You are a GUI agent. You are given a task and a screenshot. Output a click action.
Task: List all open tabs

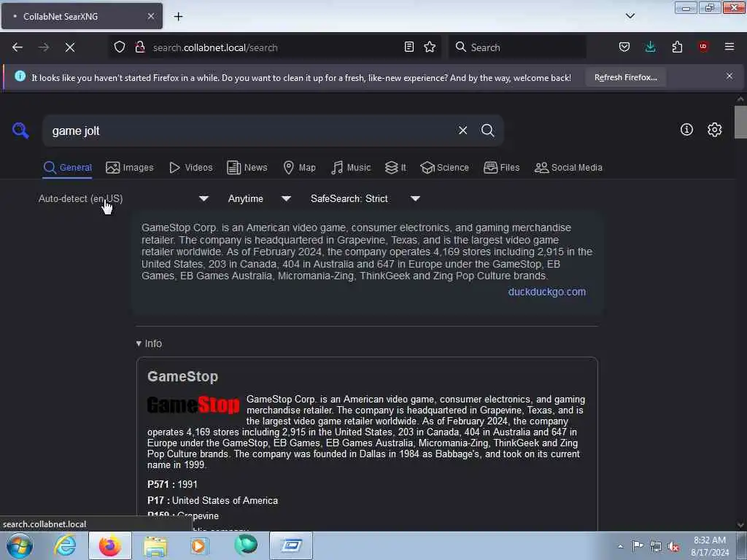coord(630,16)
